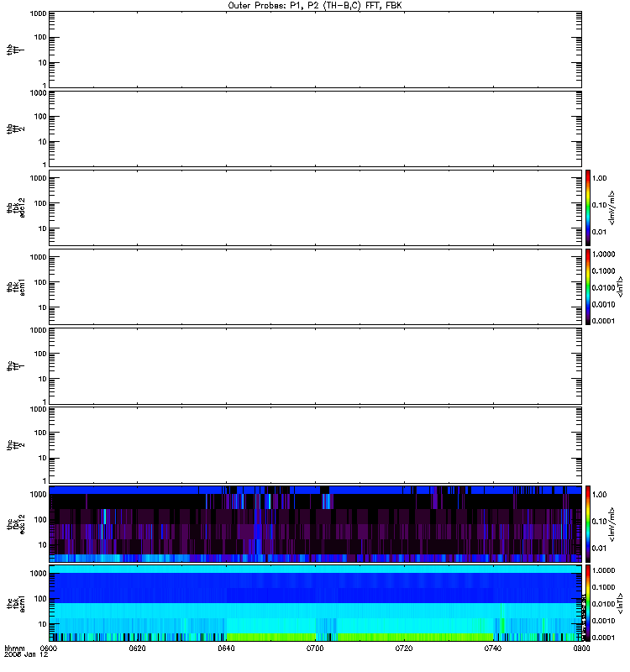Click the 1.00 value on thb edc12 color bar
630x672 pixels.
pyautogui.click(x=599, y=178)
